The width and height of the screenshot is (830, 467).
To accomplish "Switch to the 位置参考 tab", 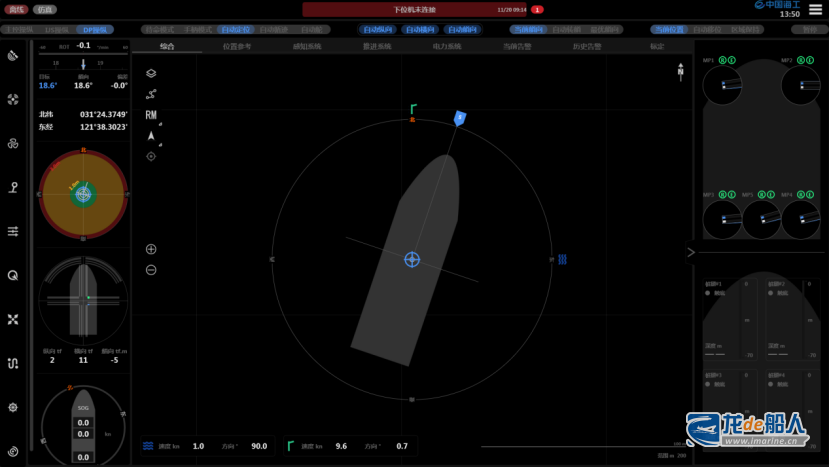I will pos(237,46).
